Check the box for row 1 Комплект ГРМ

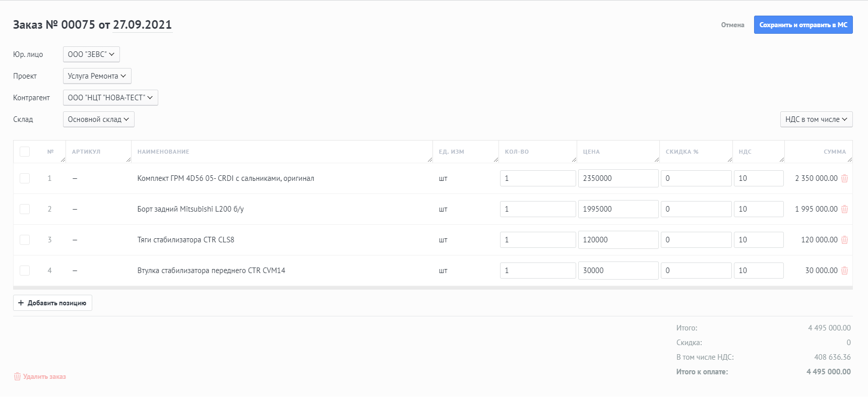click(25, 178)
